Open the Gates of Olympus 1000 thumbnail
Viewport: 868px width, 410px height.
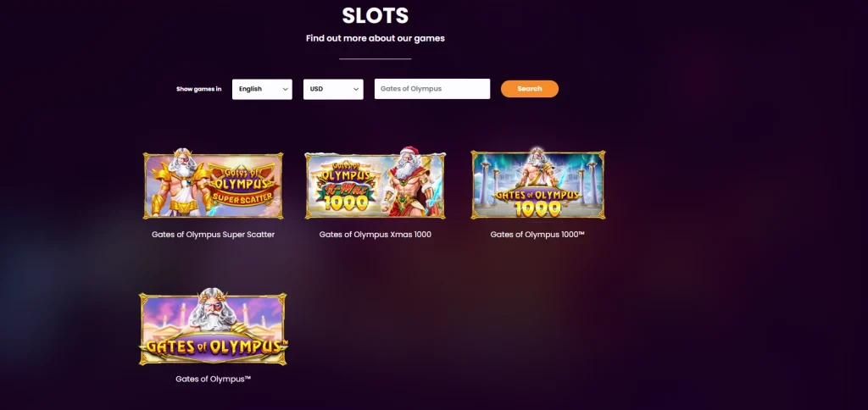click(537, 185)
